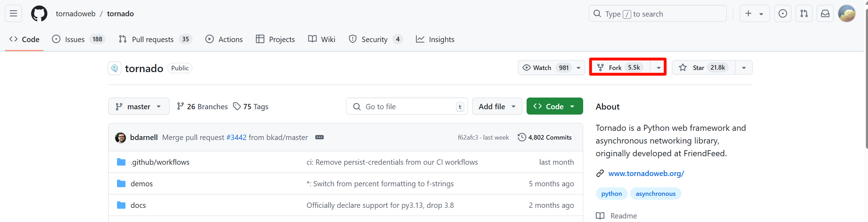This screenshot has height=222, width=868.
Task: Open the Add file dropdown
Action: pyautogui.click(x=497, y=106)
